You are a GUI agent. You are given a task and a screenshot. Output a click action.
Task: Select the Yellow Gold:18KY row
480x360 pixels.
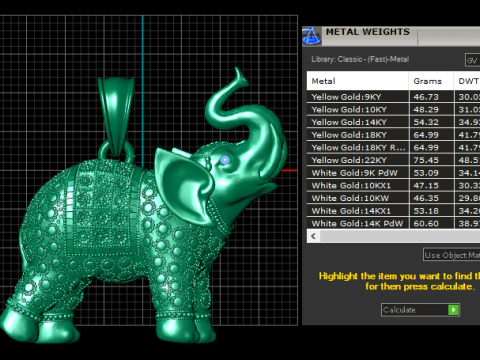(x=393, y=135)
